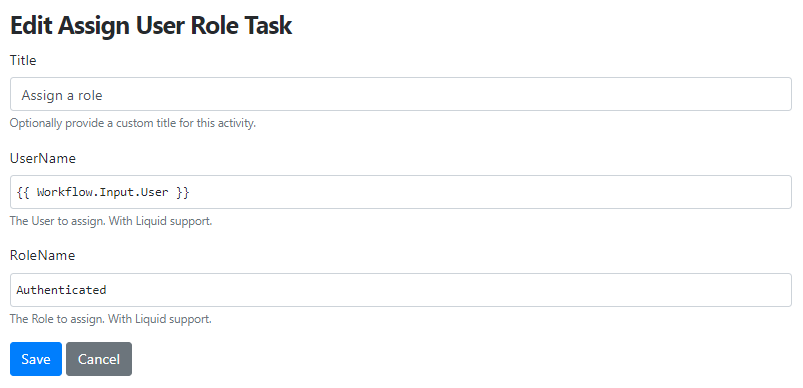Place cursor on 'Assign a role' text

tap(62, 95)
